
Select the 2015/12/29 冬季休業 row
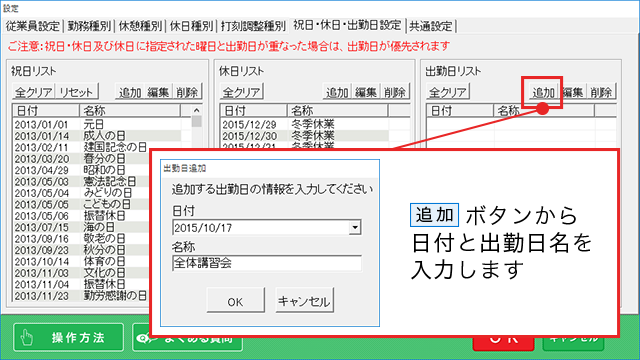click(304, 124)
